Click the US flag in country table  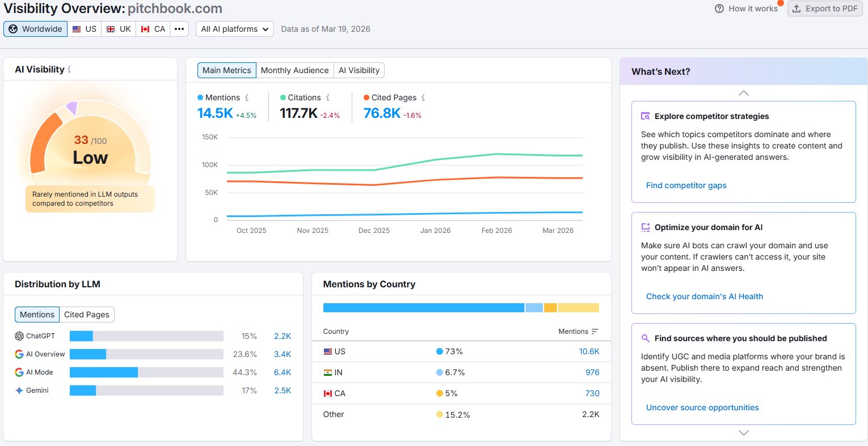tap(328, 351)
